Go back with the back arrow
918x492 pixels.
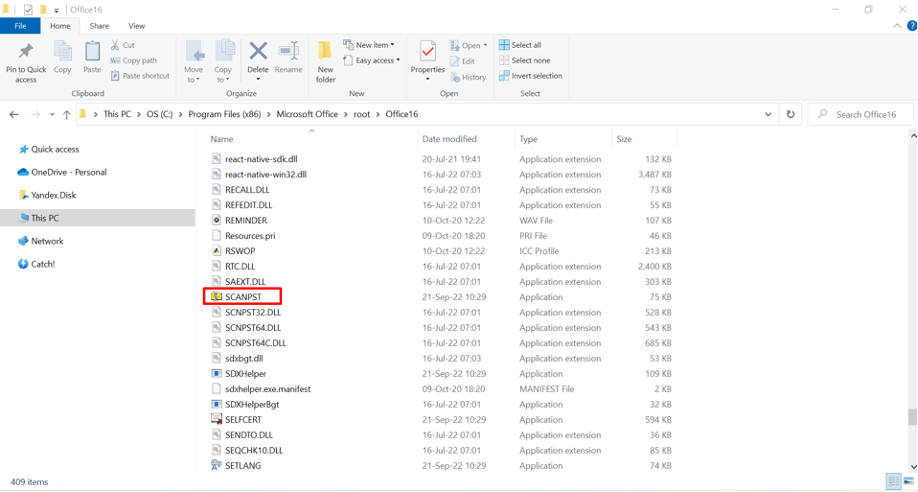(x=14, y=115)
